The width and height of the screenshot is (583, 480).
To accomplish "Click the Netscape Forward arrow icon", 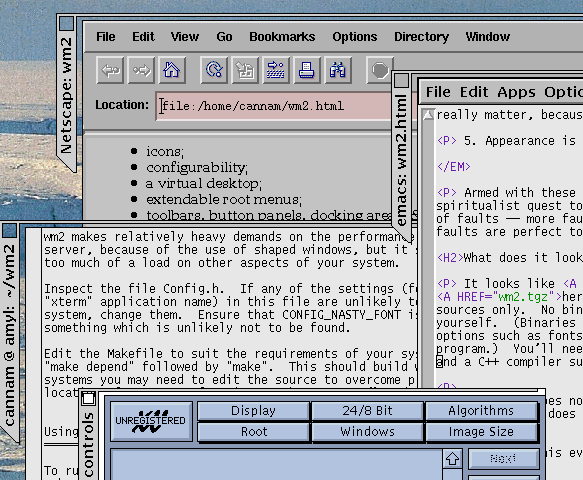I will 141,70.
